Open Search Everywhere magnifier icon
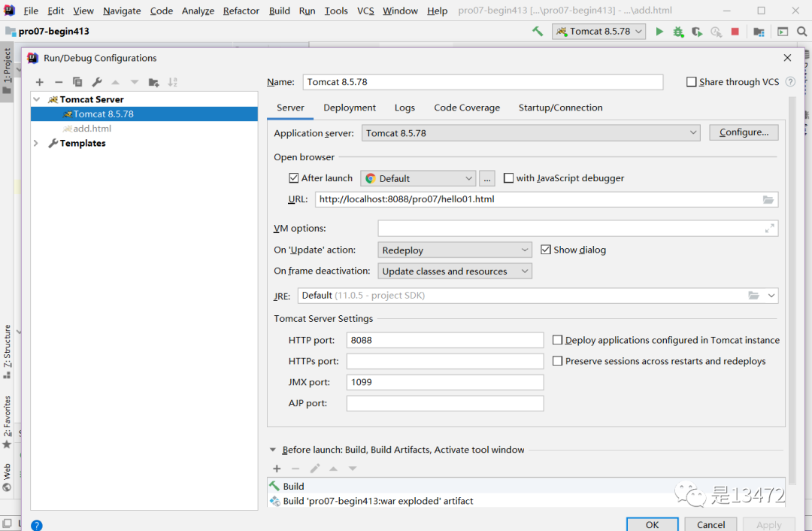This screenshot has height=531, width=812. tap(801, 32)
